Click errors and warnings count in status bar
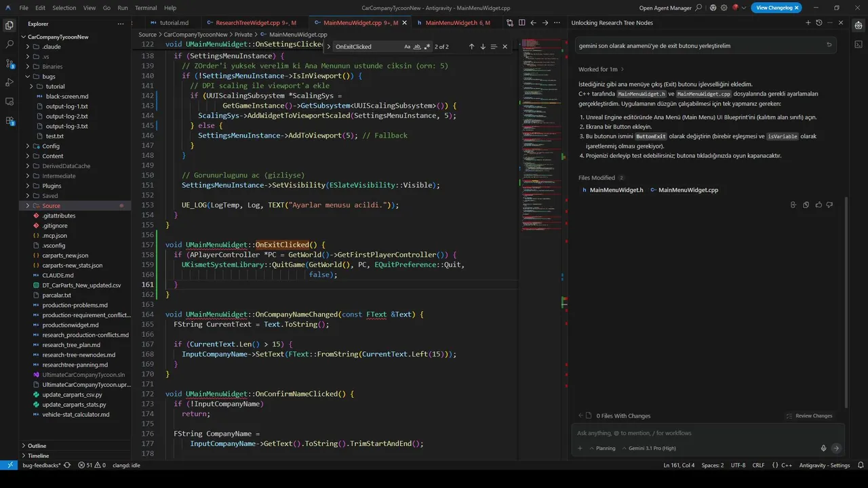This screenshot has height=488, width=868. click(x=92, y=466)
